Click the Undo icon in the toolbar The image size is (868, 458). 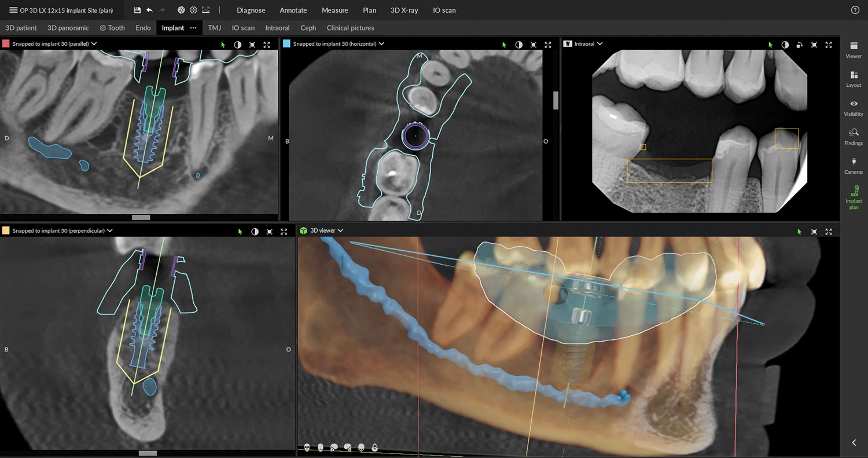(x=150, y=10)
